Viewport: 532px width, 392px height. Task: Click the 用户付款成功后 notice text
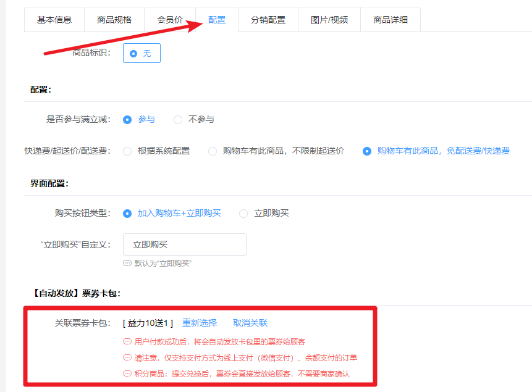click(x=220, y=341)
